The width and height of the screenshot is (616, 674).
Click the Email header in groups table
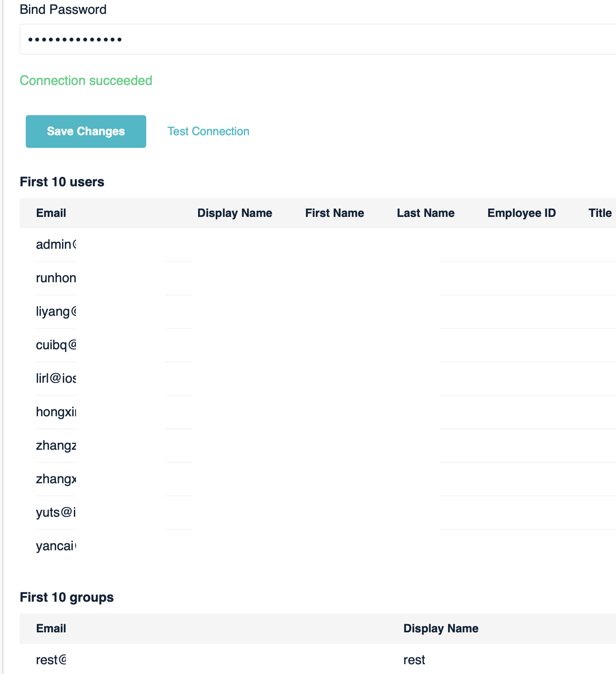51,628
